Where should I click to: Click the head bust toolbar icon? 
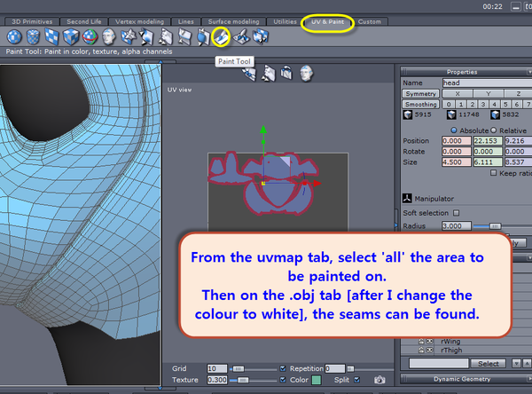tap(108, 37)
